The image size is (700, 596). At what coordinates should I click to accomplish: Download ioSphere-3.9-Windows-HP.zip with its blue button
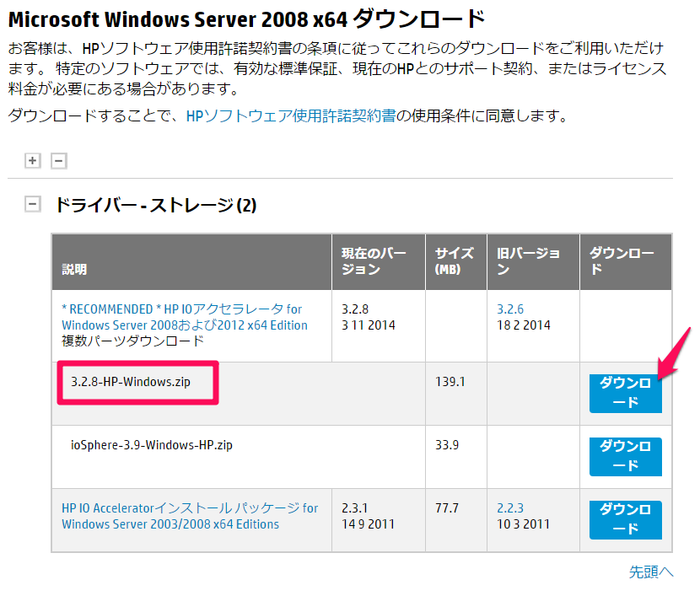click(626, 456)
